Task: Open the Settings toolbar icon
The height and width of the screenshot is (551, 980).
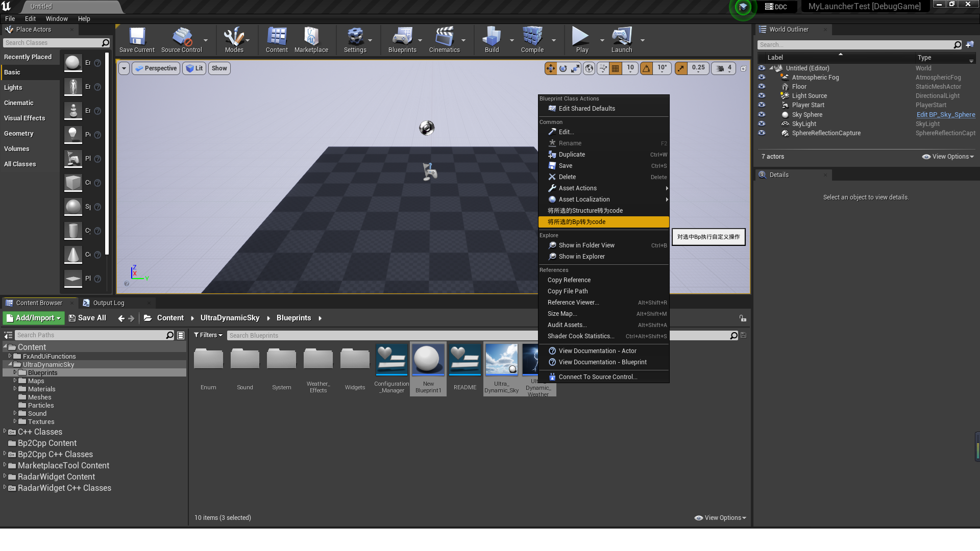Action: tap(355, 40)
